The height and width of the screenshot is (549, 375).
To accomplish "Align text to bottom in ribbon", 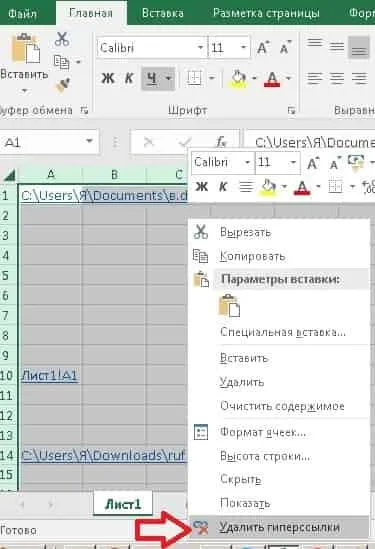I will click(359, 48).
